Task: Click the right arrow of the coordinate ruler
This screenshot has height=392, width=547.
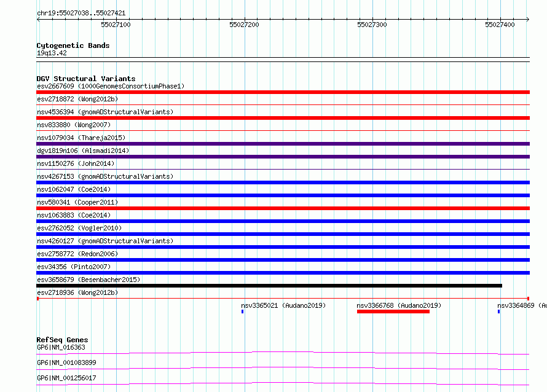Action: coord(528,19)
